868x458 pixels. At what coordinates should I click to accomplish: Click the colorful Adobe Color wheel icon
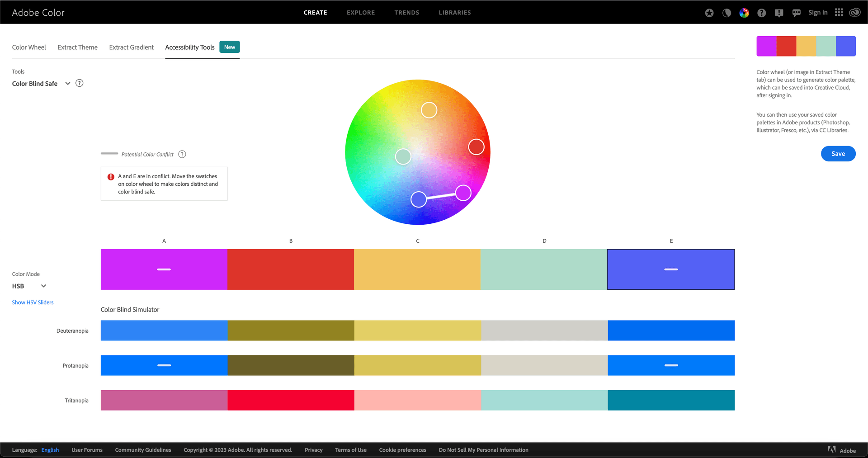pos(744,13)
